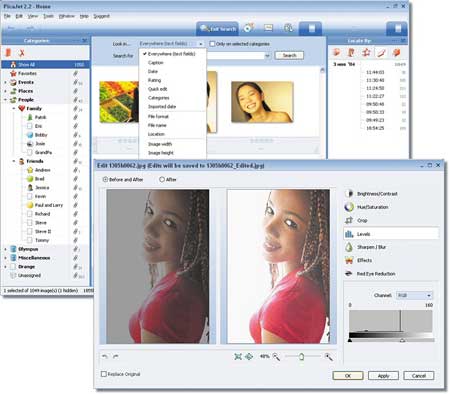Click the undo arrow in edit dialog
The height and width of the screenshot is (394, 450).
pos(105,357)
